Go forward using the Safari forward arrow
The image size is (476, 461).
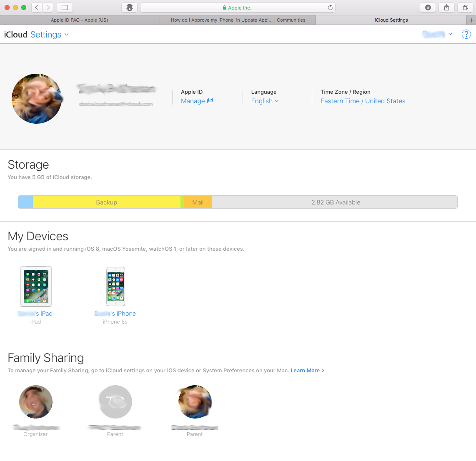[48, 7]
